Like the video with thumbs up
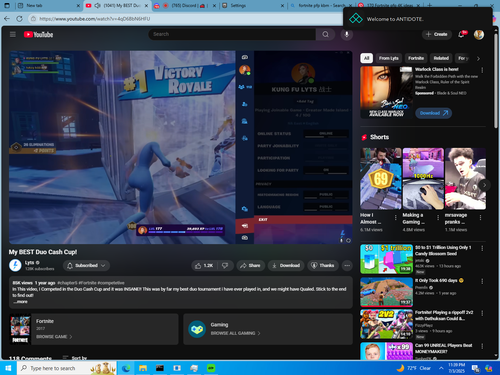 [204, 265]
